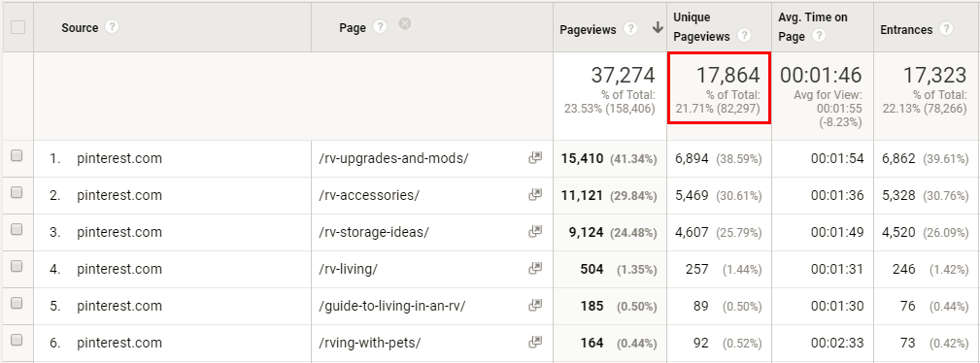Click pinterest.com source in row 5
980x363 pixels.
click(119, 306)
